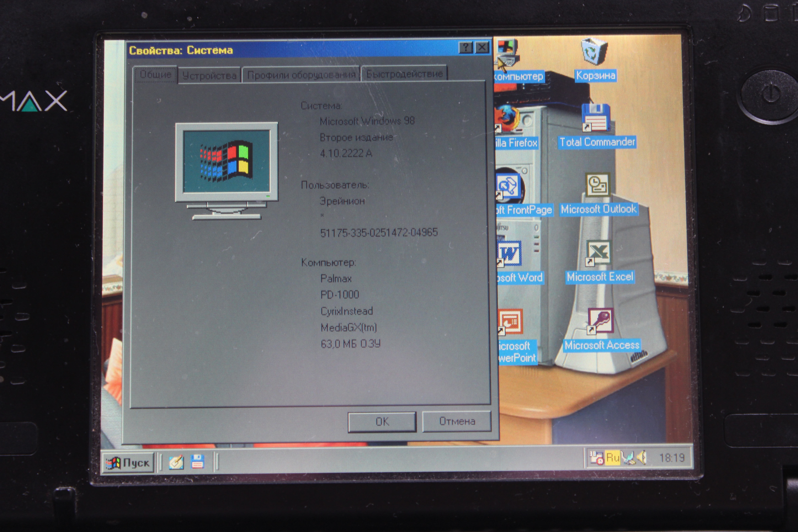Open the Быстродействие tab
The image size is (798, 532).
(x=404, y=74)
